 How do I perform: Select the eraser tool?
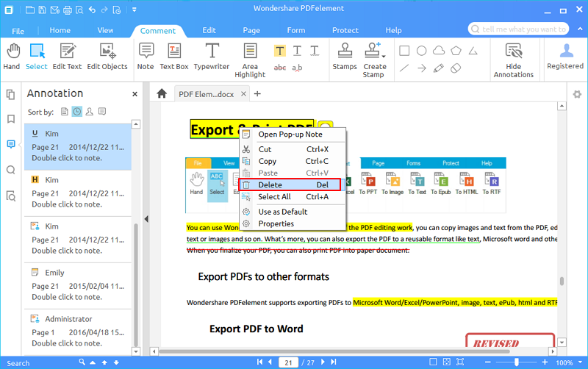[x=456, y=68]
